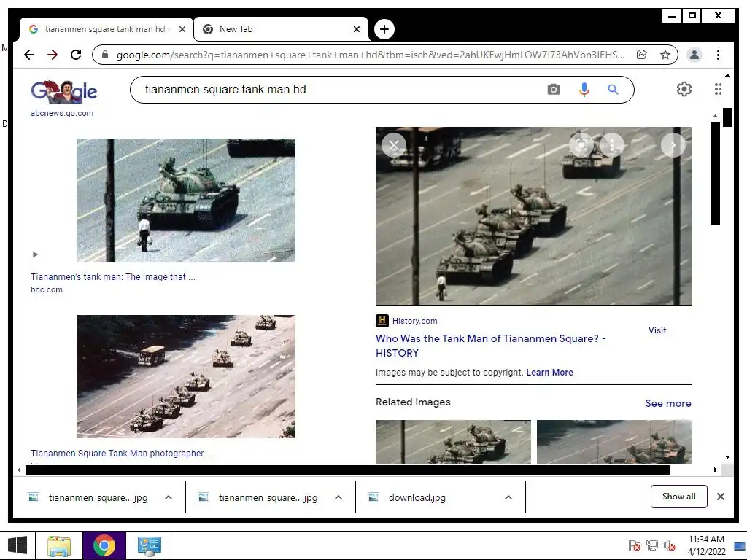The height and width of the screenshot is (560, 747).
Task: Expand options for first tiananmen_square....jpg download
Action: point(169,497)
